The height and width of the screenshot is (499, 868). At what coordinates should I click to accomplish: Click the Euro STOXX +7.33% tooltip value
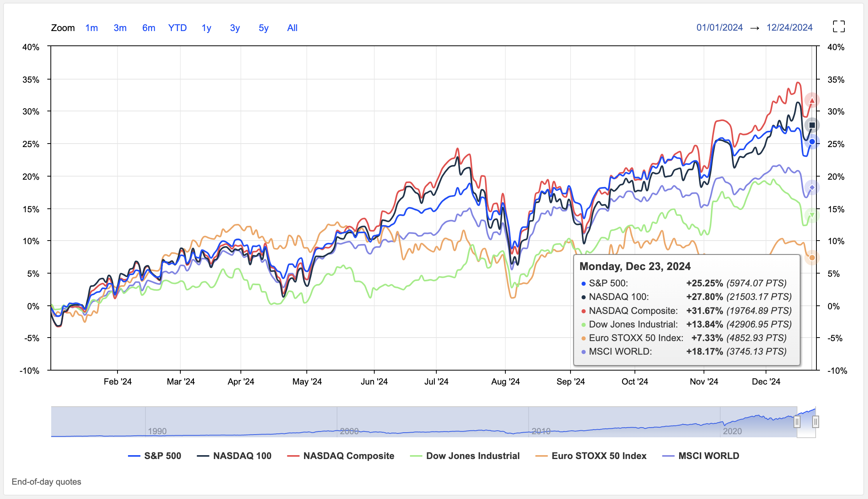707,338
